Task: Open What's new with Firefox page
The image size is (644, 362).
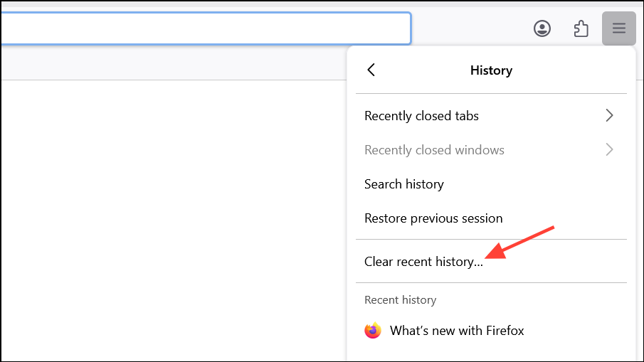Action: pos(457,331)
